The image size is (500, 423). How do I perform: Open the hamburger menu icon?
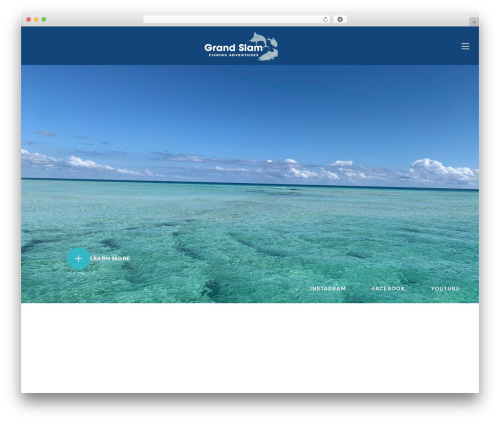tap(465, 46)
